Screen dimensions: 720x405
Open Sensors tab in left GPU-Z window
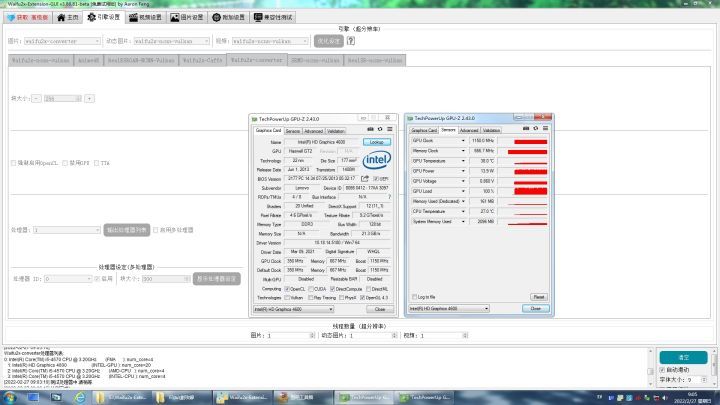[292, 131]
